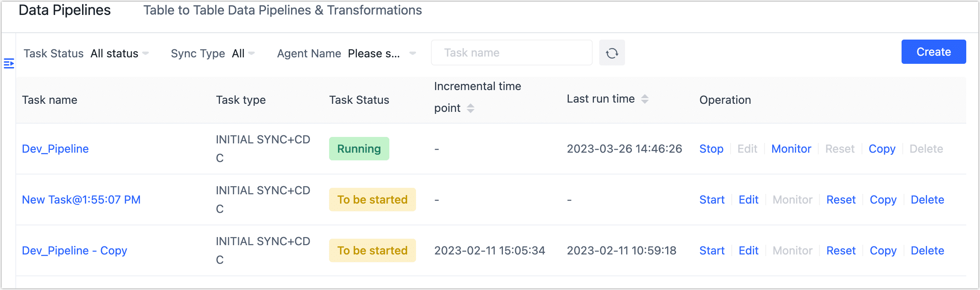Reset the Dev_Pipeline - Copy task
The height and width of the screenshot is (290, 980).
841,250
